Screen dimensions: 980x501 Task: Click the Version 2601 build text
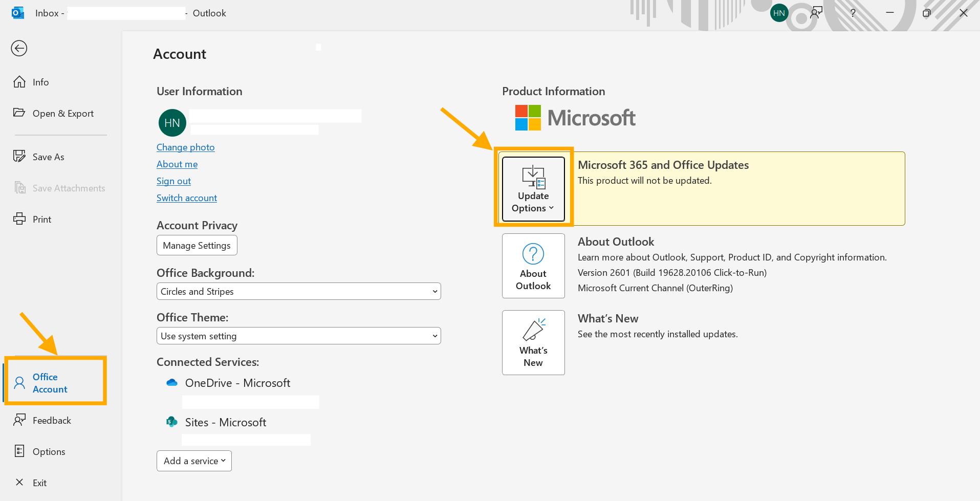(672, 273)
